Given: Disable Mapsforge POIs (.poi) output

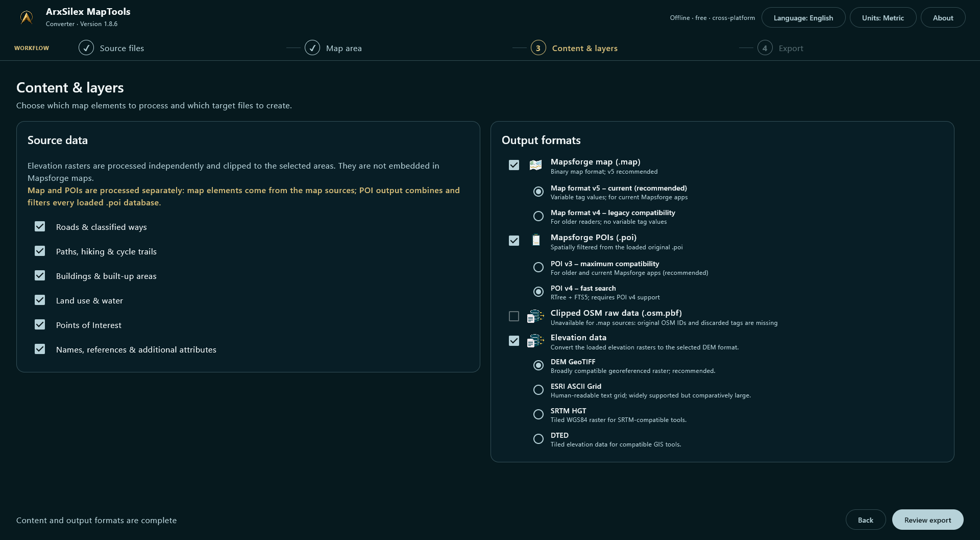Looking at the screenshot, I should [514, 241].
